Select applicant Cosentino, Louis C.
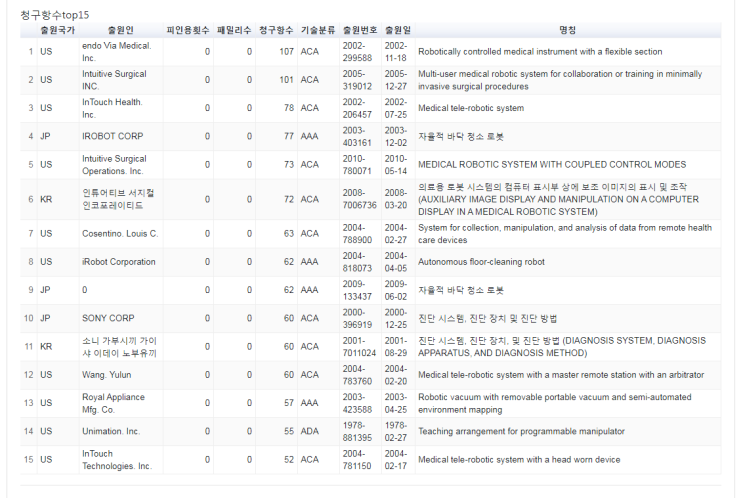 pos(120,234)
